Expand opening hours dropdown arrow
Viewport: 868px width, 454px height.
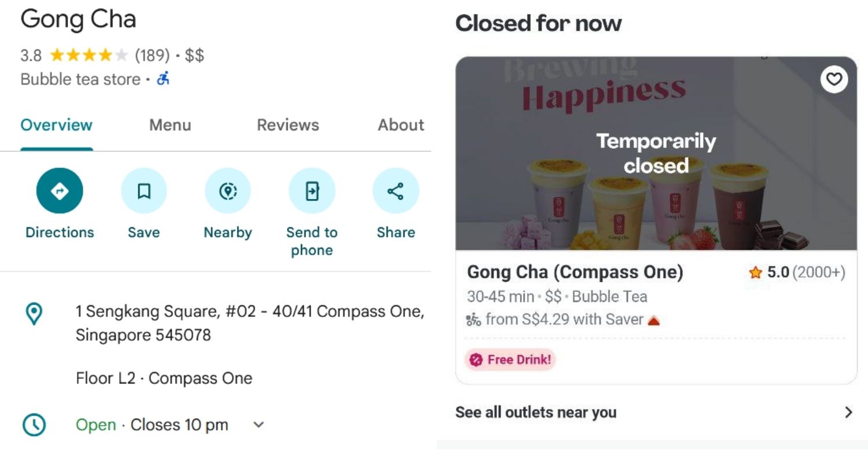coord(259,425)
